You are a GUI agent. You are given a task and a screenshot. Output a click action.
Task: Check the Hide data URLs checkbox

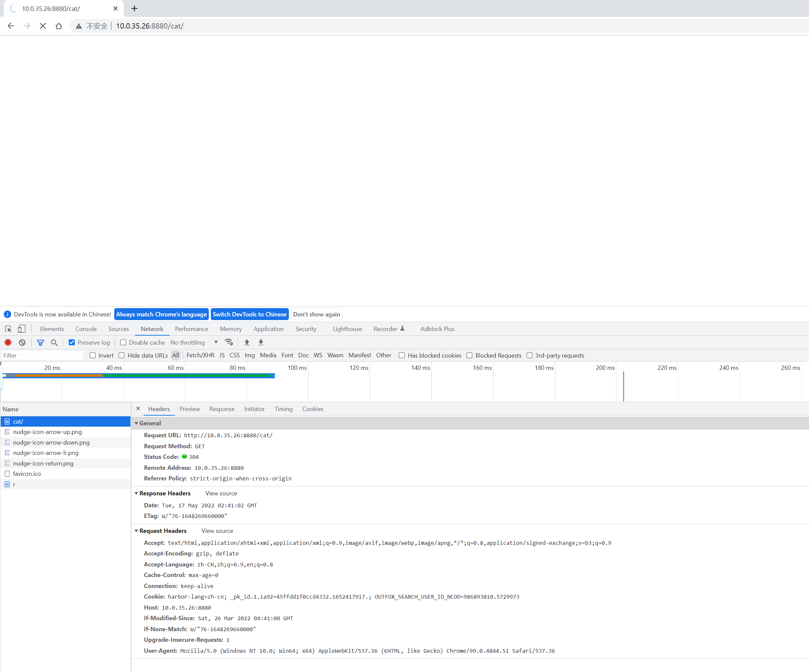122,355
